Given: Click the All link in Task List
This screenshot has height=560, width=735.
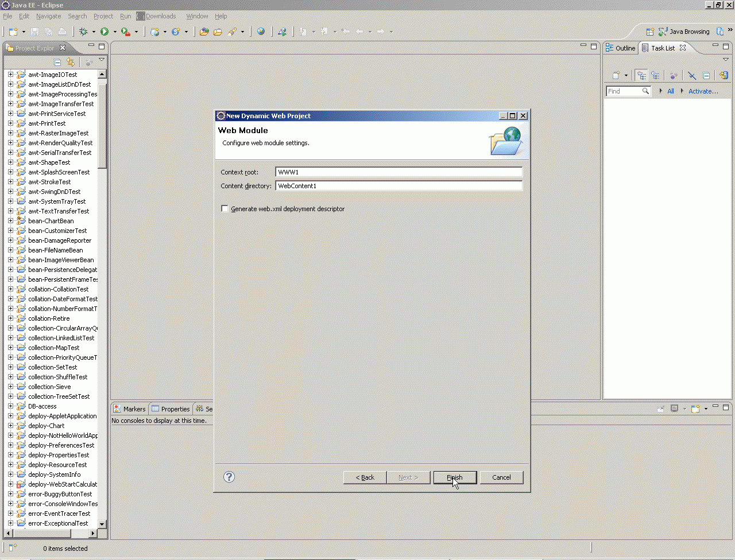Looking at the screenshot, I should (x=671, y=91).
